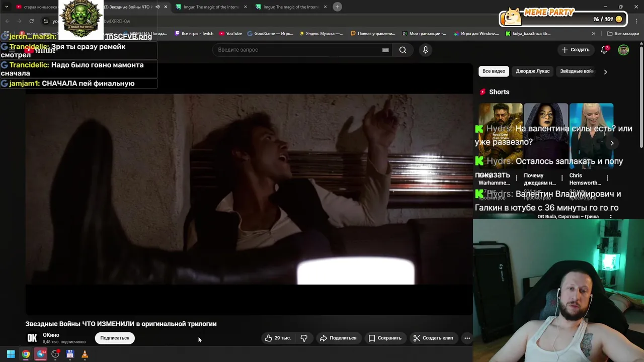Show next Shorts with right chevron
This screenshot has width=644, height=362.
coord(612,143)
